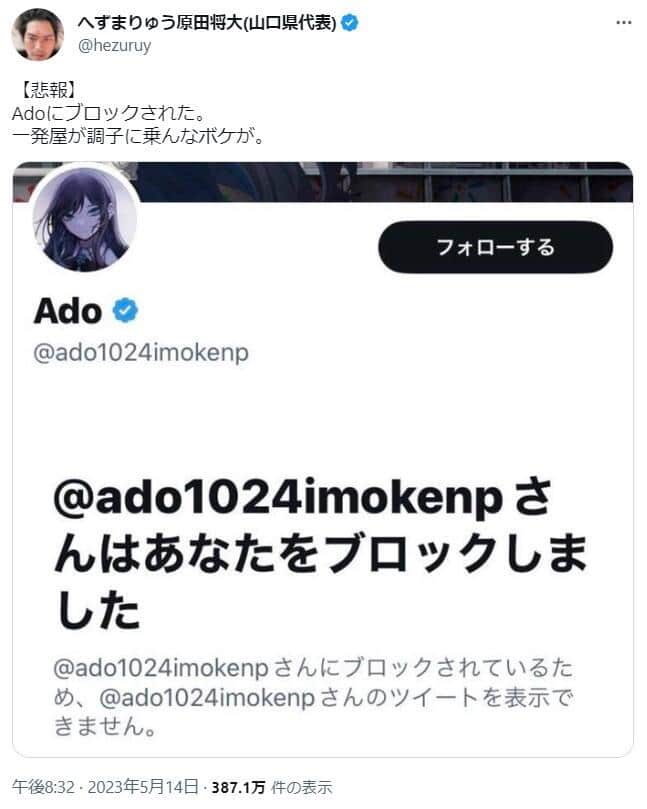Screen dimensions: 647x809
Task: Click the author display name へずまりゅう原田将大
Action: point(207,23)
